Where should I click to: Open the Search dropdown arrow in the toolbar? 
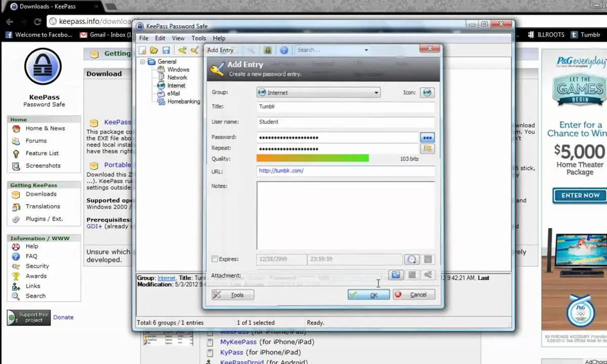click(x=366, y=50)
